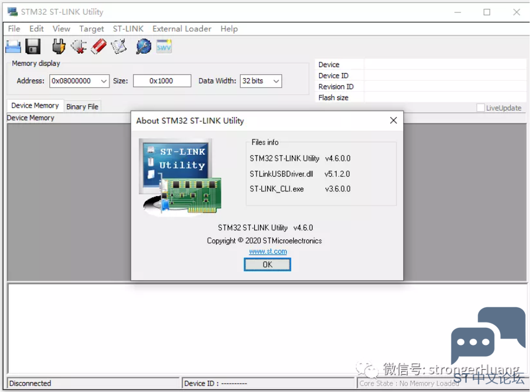Click the Connect to target plug icon
The width and height of the screenshot is (532, 392).
pyautogui.click(x=59, y=46)
